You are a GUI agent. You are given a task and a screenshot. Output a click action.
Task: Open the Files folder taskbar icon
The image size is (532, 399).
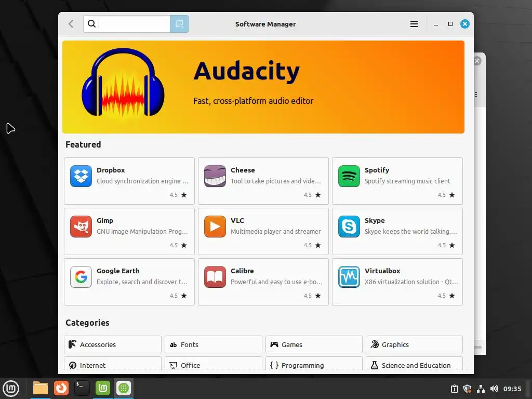coord(41,388)
